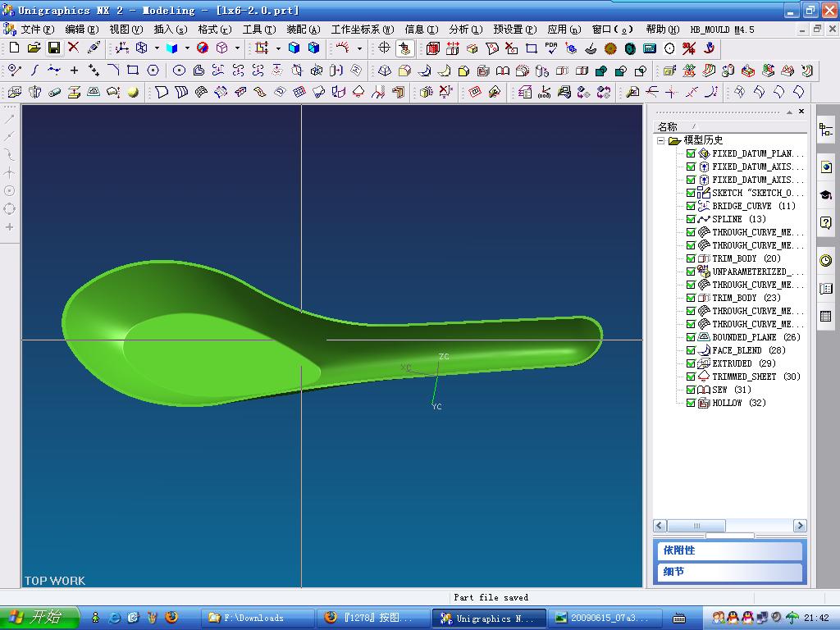The image size is (840, 630).
Task: Click the yellow sphere icon
Action: coord(133,92)
